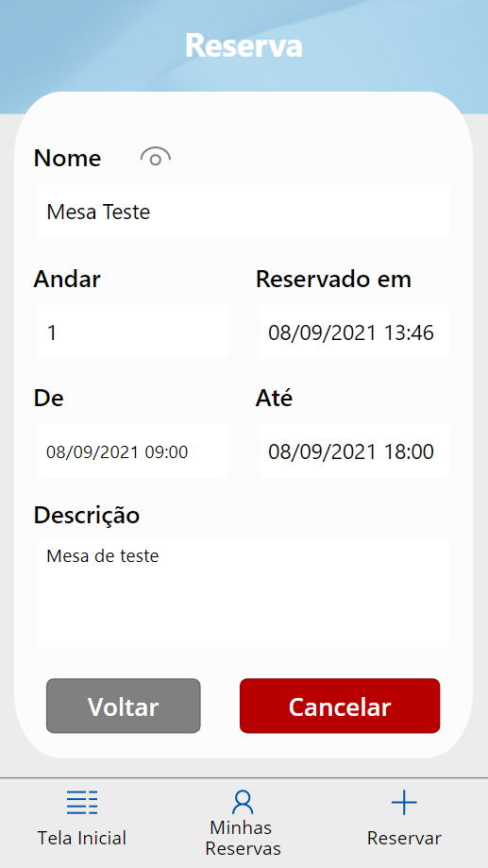Image resolution: width=488 pixels, height=868 pixels.
Task: Focus the De field with 09:00 time
Action: pos(133,451)
